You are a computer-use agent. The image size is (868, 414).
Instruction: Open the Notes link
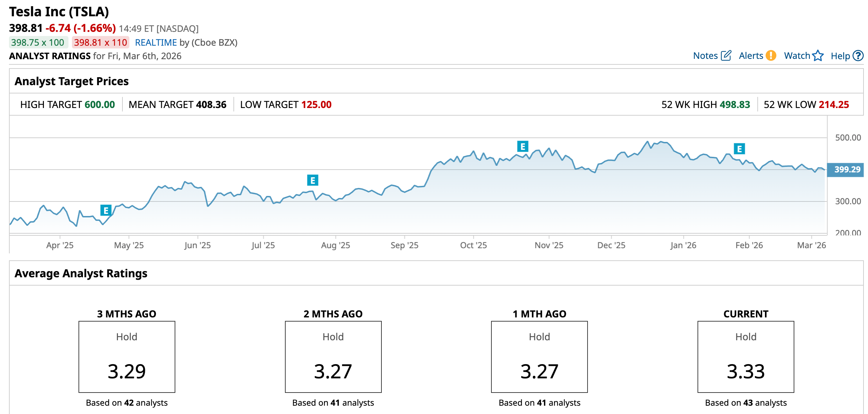pos(705,56)
